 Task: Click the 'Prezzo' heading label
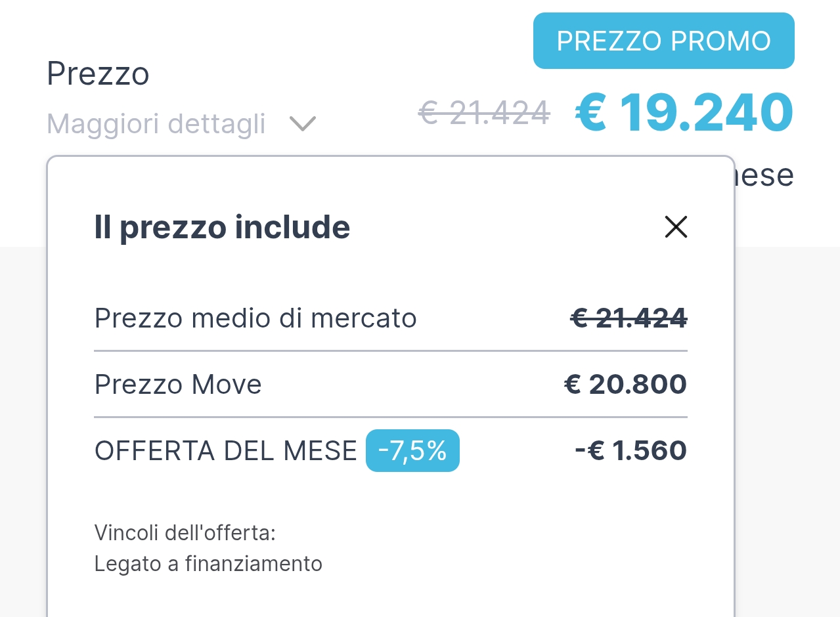point(98,74)
